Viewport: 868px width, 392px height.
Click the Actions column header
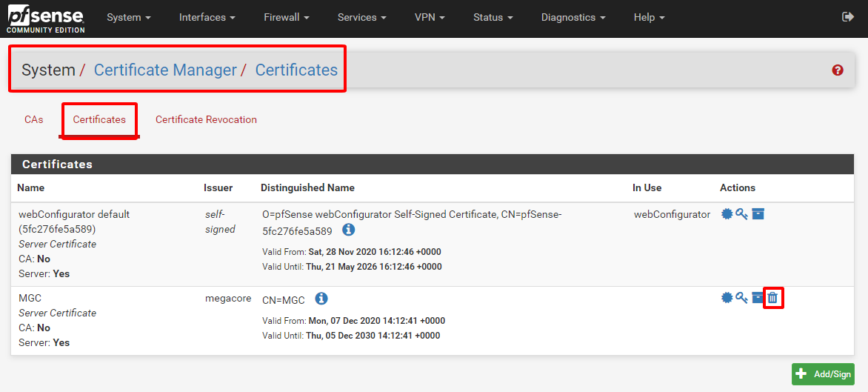tap(738, 187)
